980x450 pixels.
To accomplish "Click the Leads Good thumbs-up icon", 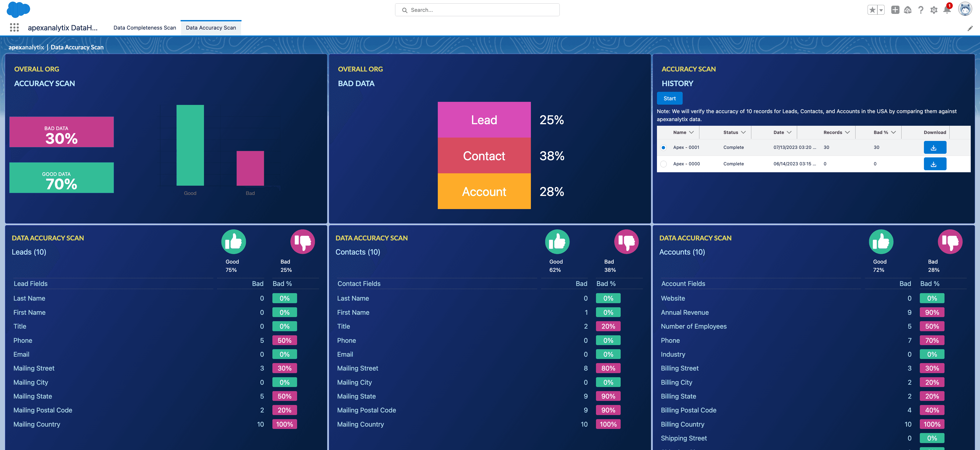I will [234, 241].
